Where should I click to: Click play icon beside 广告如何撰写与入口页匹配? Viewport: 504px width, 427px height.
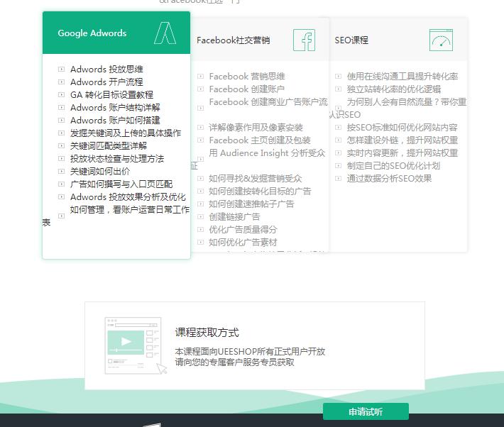pyautogui.click(x=61, y=184)
